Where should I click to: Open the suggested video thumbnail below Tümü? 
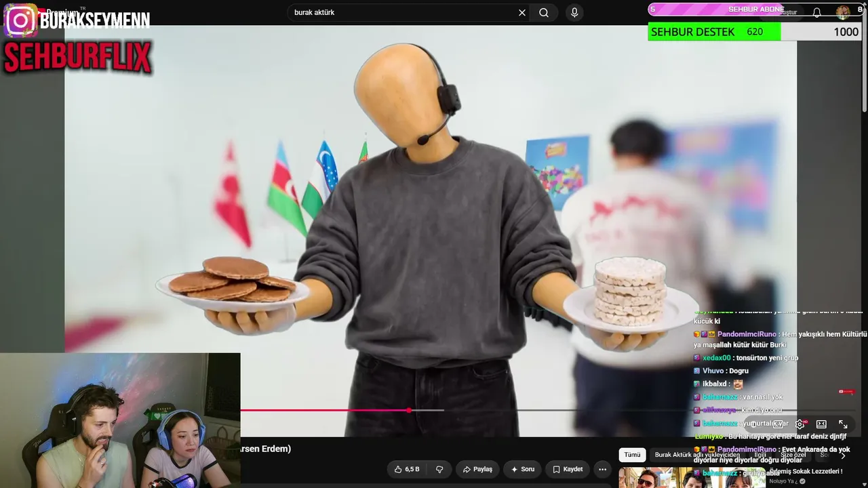pyautogui.click(x=691, y=477)
